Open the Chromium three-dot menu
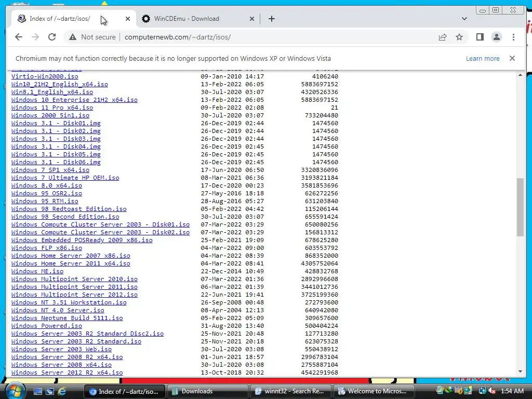Screen dimensions: 532x399 (513, 37)
